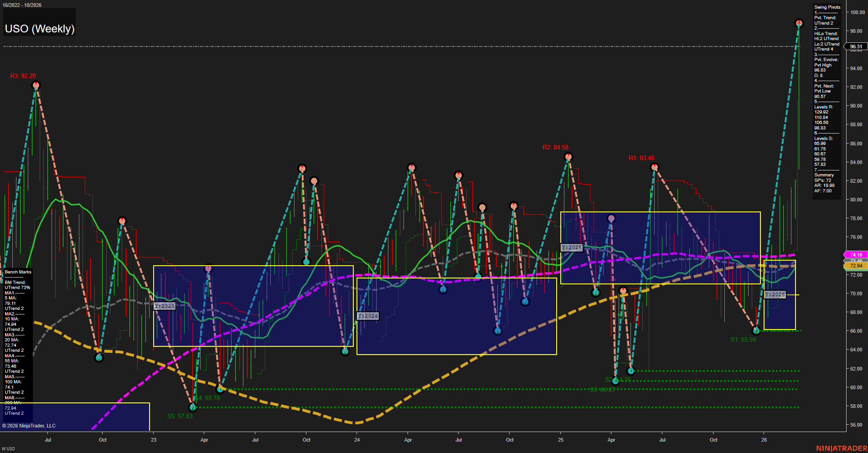Screen dimensions: 868x453
Task: Select the Y:2023 annotation label
Action: coord(165,306)
